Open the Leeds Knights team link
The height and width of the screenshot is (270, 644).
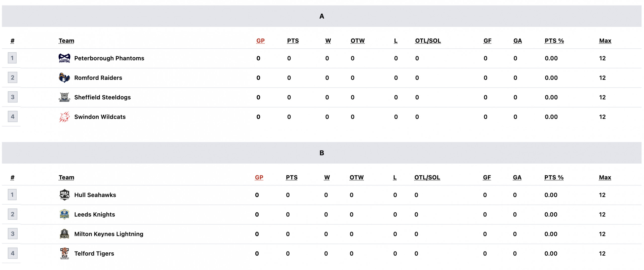pos(94,215)
